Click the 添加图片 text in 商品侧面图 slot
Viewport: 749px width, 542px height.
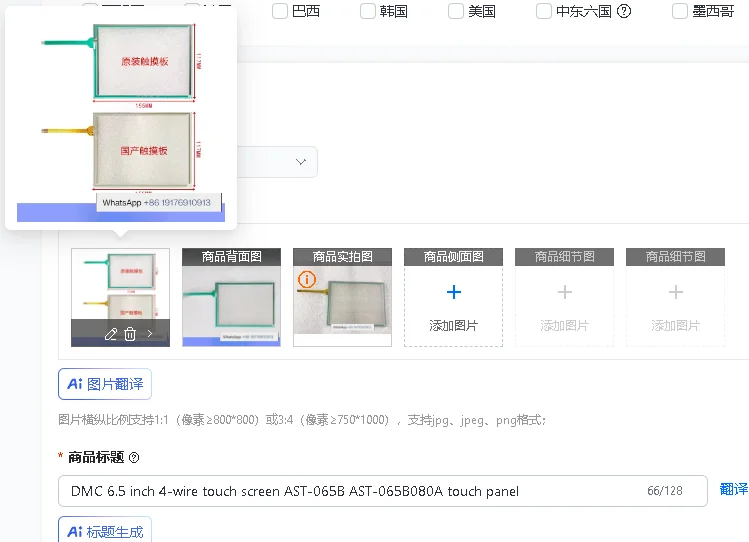tap(453, 326)
